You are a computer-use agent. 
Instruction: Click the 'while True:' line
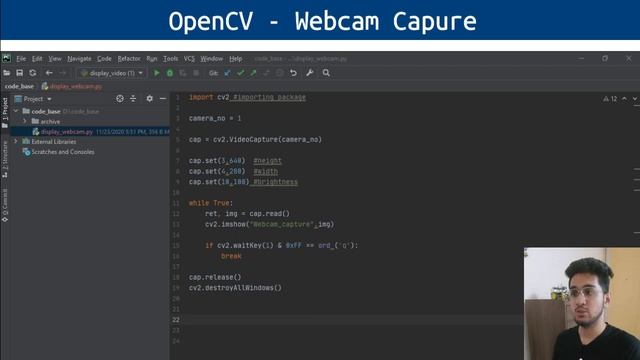(211, 203)
